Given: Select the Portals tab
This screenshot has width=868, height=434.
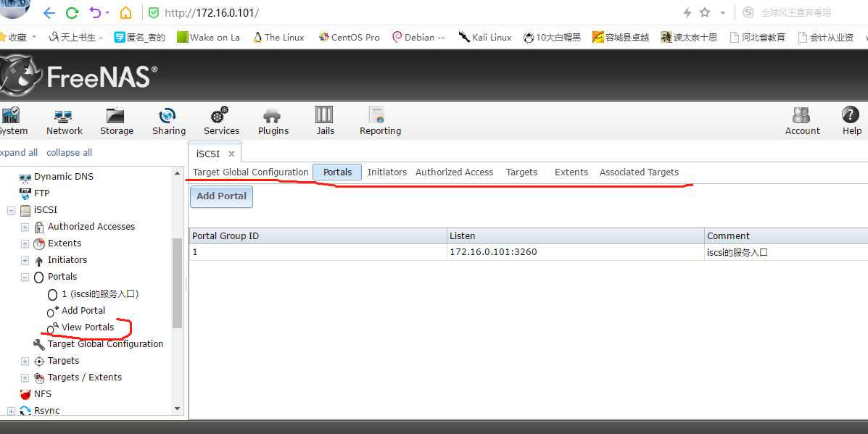Looking at the screenshot, I should 337,172.
